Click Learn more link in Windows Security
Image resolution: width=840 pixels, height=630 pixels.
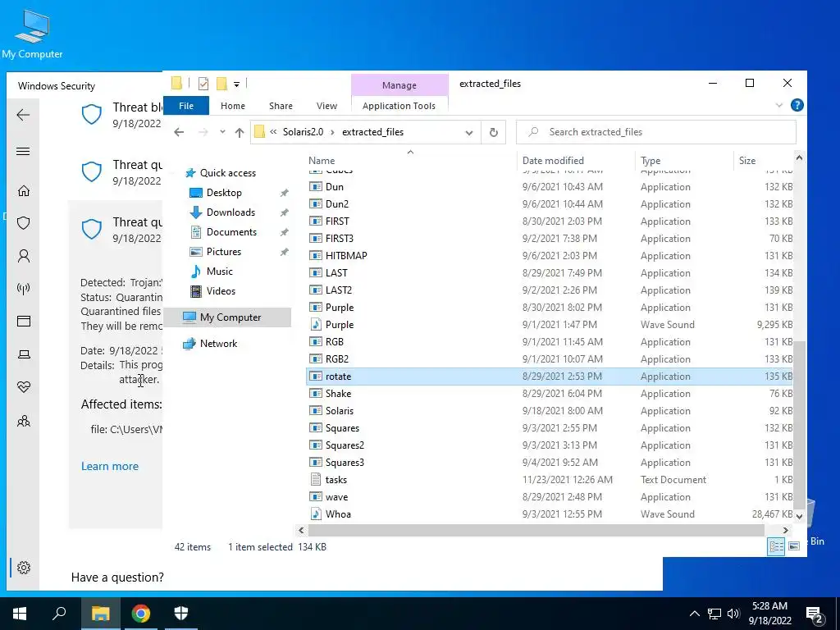click(110, 467)
